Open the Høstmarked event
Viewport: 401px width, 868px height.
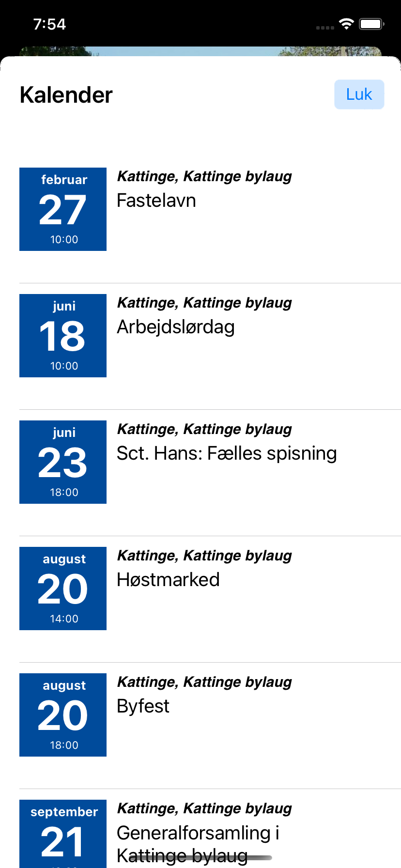pyautogui.click(x=168, y=580)
